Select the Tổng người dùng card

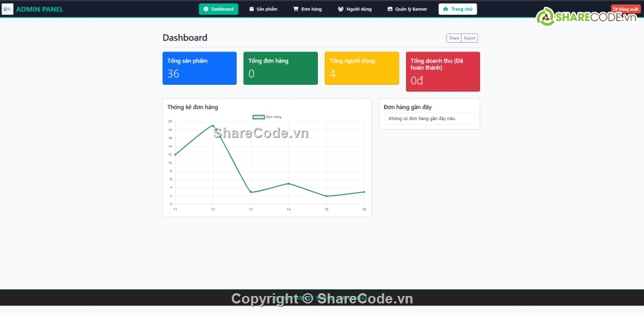[362, 69]
